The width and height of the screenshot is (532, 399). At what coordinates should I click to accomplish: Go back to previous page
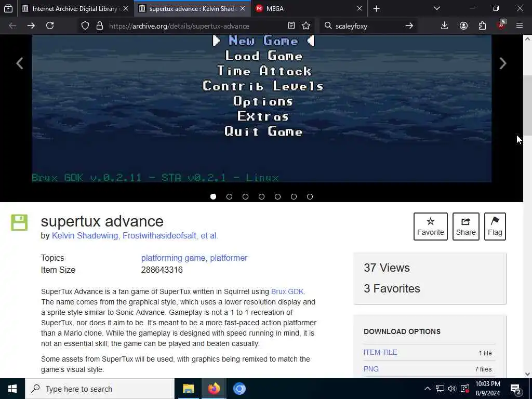coord(12,26)
